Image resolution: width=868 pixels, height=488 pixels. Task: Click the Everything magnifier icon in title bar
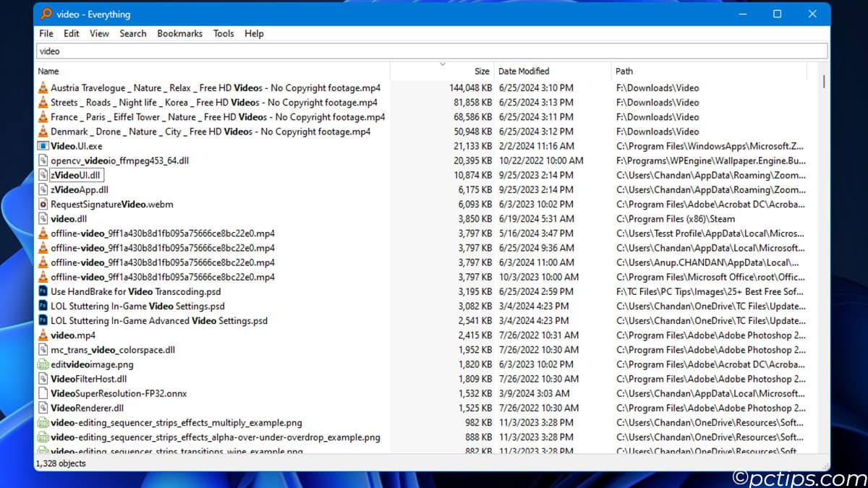pos(46,14)
